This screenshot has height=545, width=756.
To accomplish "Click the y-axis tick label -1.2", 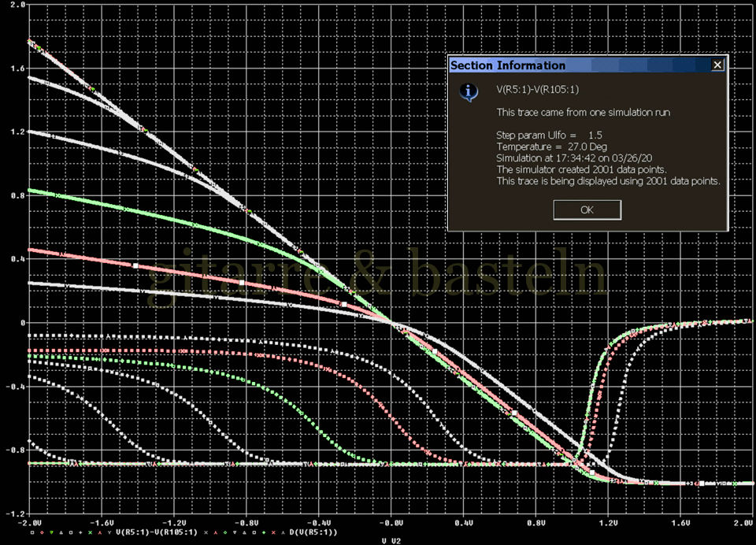I will click(15, 514).
